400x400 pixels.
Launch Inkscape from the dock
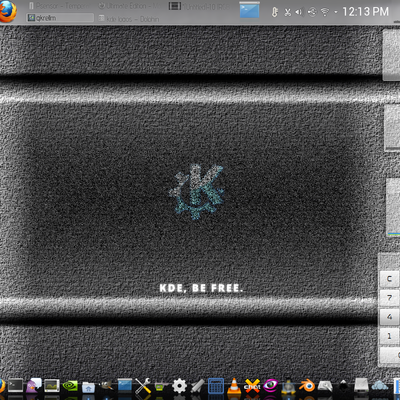(x=343, y=386)
